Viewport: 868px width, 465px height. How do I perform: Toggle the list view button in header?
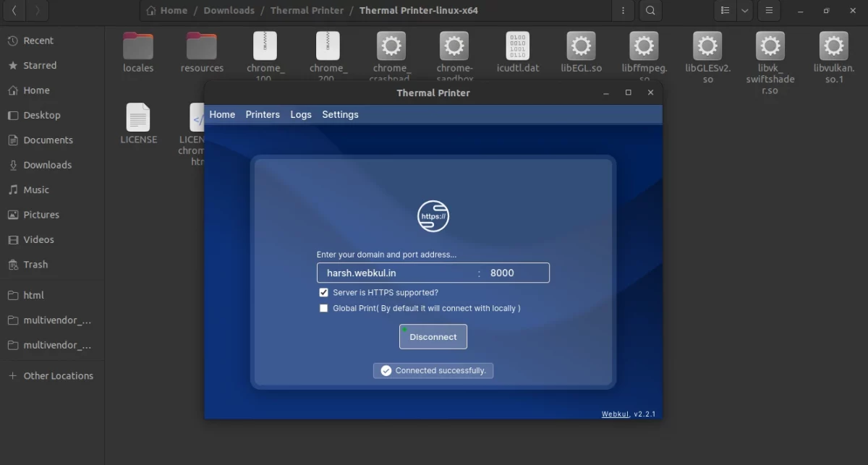pyautogui.click(x=725, y=11)
